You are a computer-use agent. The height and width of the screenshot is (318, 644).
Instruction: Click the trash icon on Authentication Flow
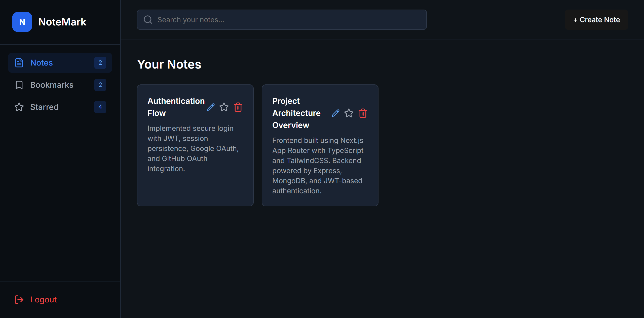point(238,107)
